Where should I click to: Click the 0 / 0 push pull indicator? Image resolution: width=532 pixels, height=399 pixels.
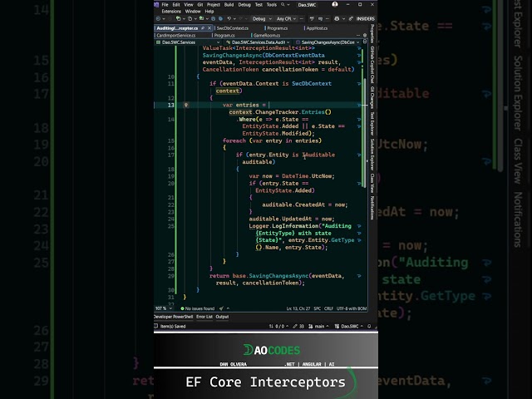tap(278, 326)
